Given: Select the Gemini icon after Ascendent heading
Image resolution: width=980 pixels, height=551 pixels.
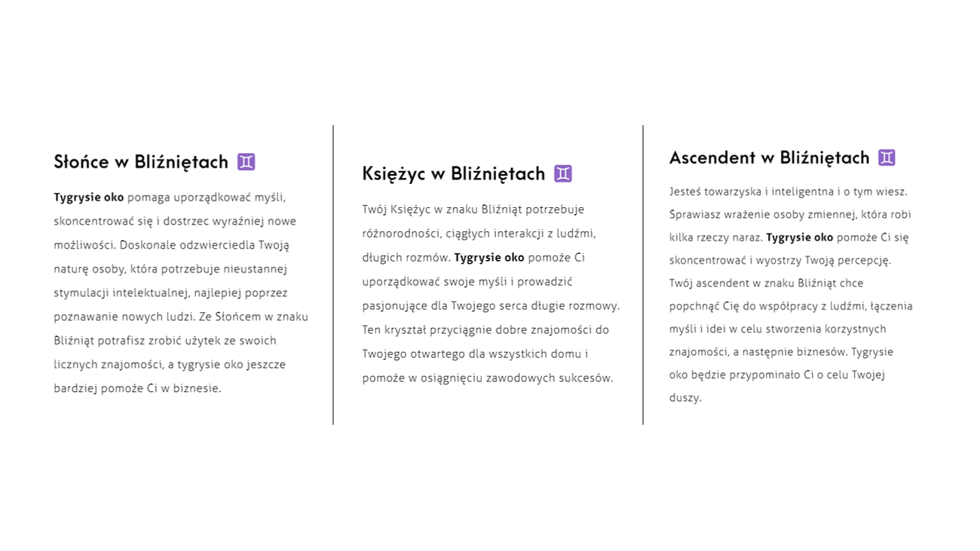Looking at the screenshot, I should 887,158.
